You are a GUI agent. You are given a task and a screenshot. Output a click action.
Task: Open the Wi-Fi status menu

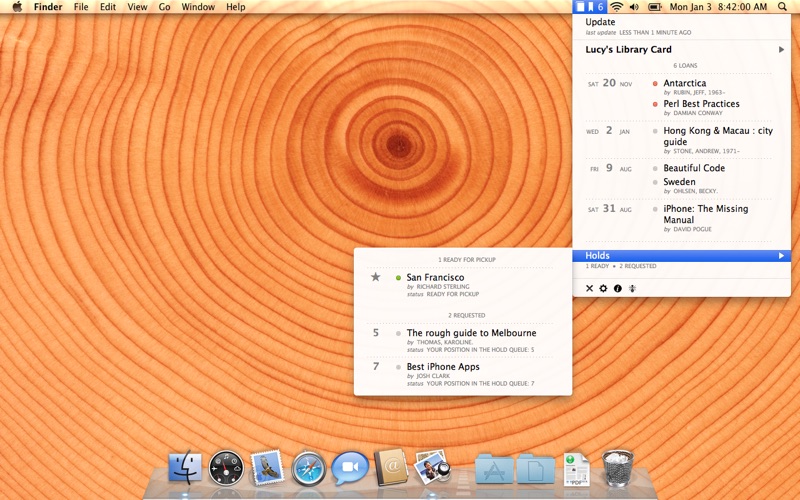pos(616,7)
